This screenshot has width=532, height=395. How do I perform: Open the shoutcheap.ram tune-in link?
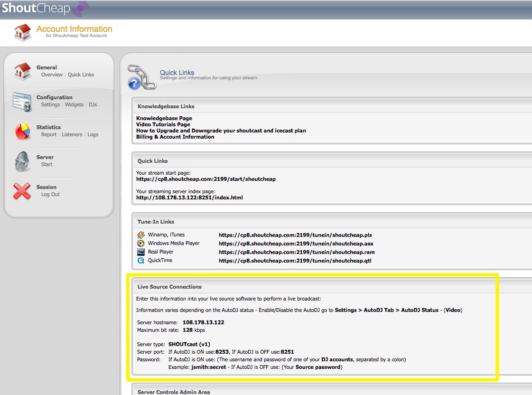[x=297, y=252]
